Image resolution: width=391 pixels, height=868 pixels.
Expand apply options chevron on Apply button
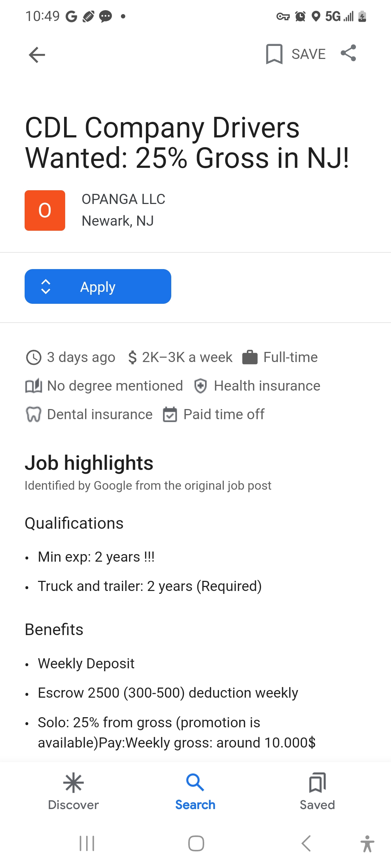pyautogui.click(x=46, y=287)
